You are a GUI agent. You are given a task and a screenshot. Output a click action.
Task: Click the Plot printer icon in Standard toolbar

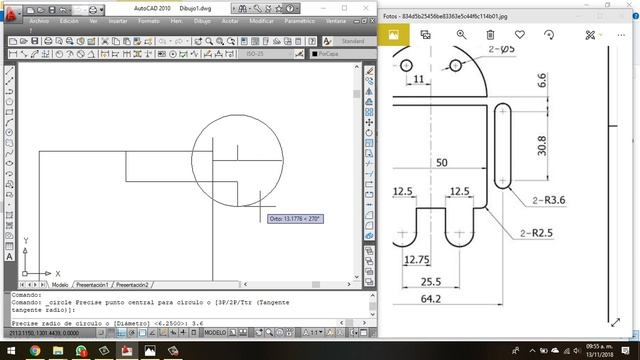48,41
